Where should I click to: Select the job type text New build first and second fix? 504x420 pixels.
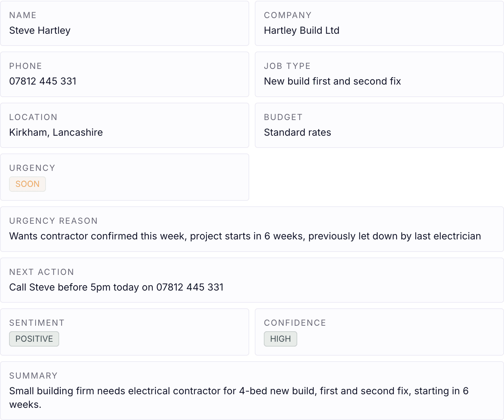point(332,81)
